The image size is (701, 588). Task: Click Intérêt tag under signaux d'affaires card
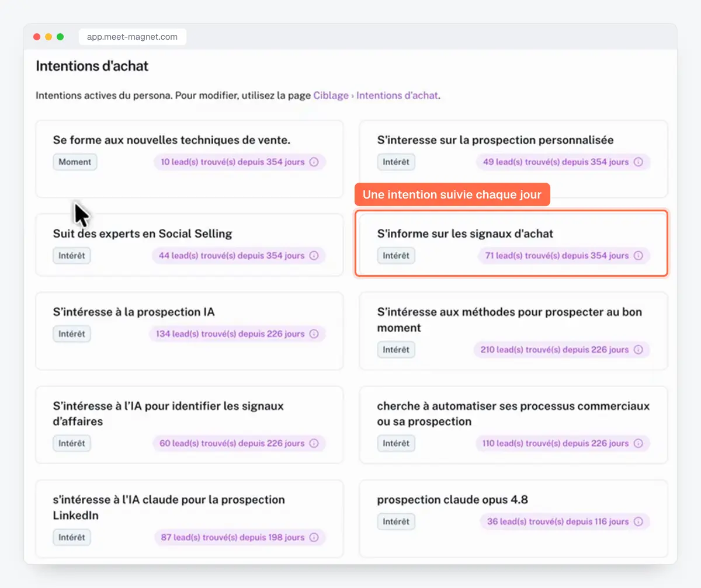coord(72,443)
